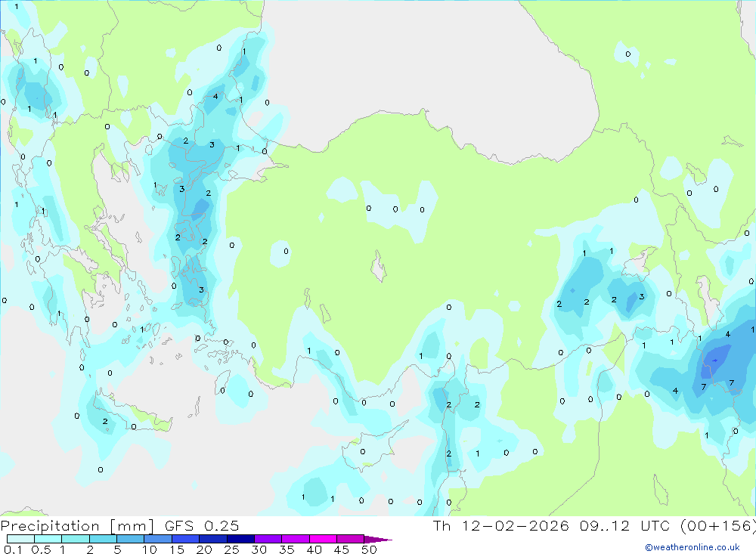Click the legend label '15'
756x554 pixels.
[177, 549]
